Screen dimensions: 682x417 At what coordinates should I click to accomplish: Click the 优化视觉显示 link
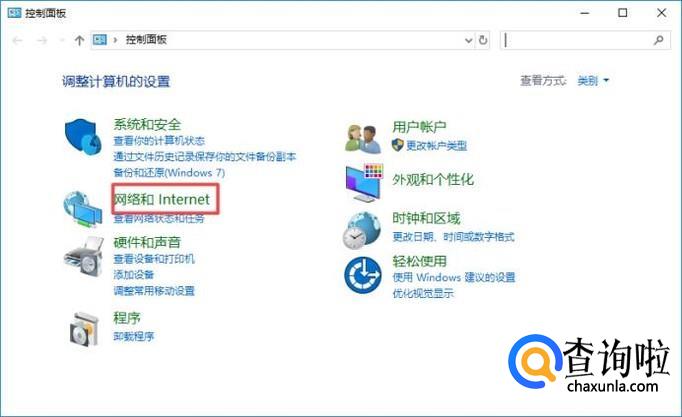tap(423, 293)
